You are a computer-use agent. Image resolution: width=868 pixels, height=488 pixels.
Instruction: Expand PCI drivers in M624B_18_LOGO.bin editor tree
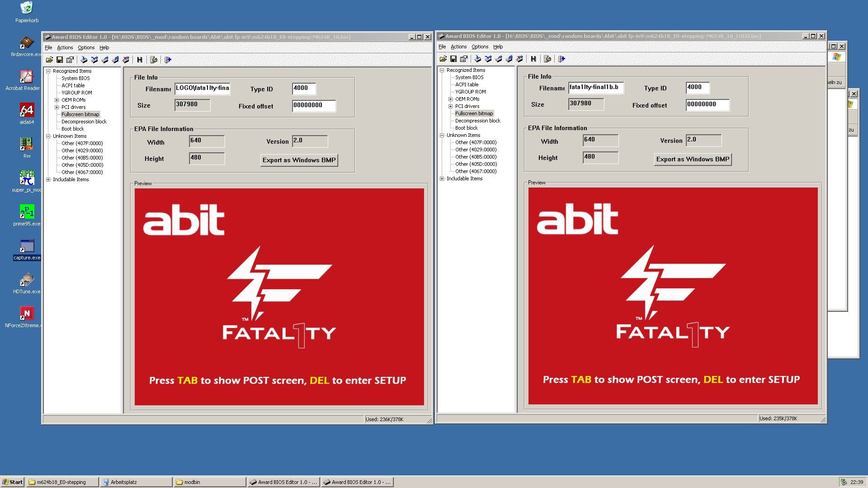(451, 106)
